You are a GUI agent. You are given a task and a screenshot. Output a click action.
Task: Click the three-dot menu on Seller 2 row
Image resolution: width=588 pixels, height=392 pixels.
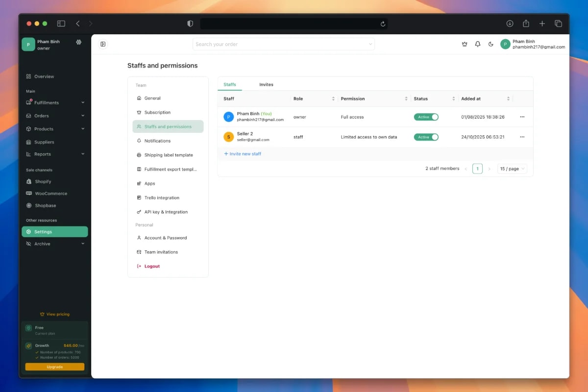[x=522, y=137]
